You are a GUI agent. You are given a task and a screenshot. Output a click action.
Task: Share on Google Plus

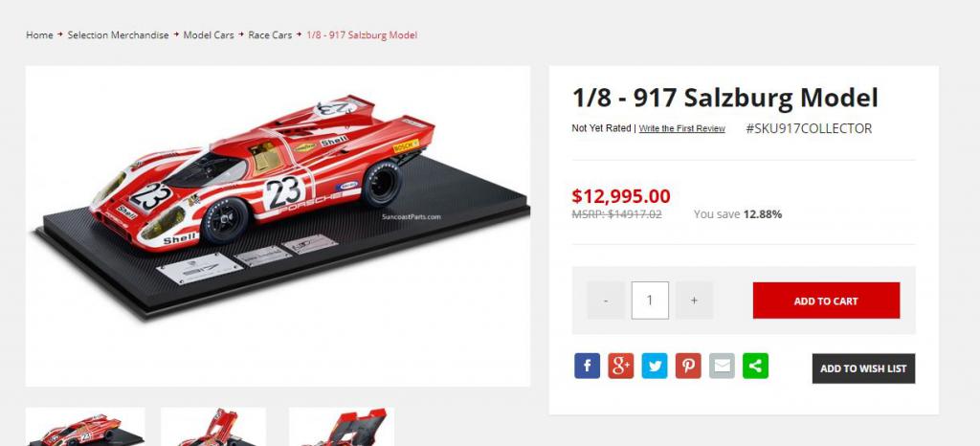[620, 366]
